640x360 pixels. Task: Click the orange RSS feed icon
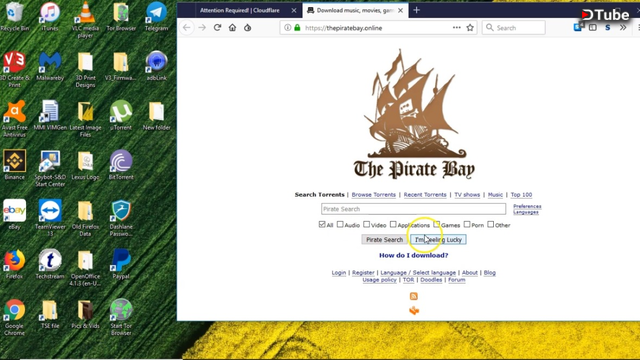(413, 296)
